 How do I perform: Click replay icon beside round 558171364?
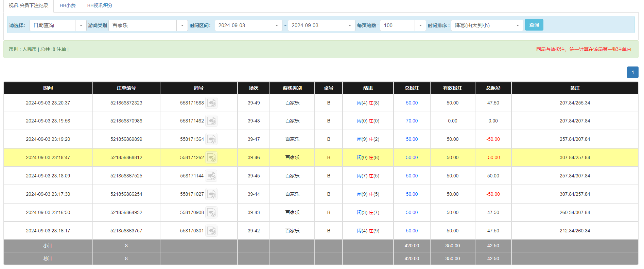coord(211,139)
